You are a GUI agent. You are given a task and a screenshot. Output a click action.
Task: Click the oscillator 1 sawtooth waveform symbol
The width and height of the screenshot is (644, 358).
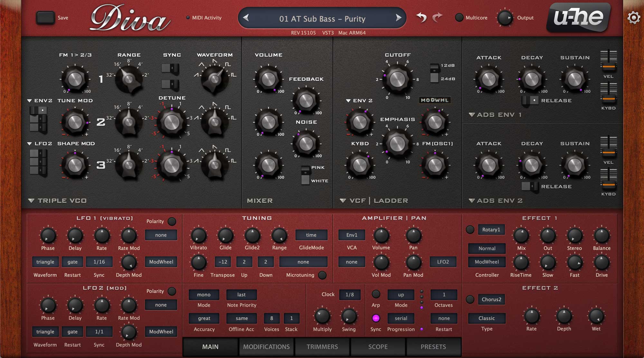coord(196,75)
